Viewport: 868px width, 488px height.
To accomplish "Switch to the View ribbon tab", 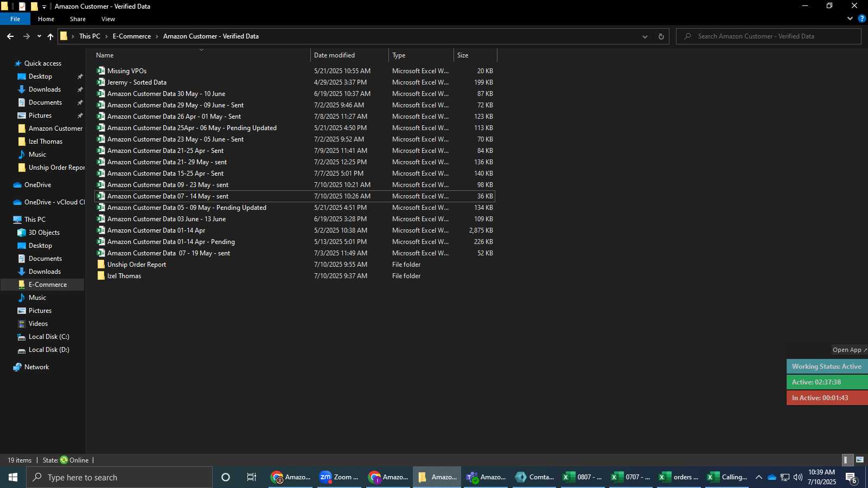I will [108, 19].
